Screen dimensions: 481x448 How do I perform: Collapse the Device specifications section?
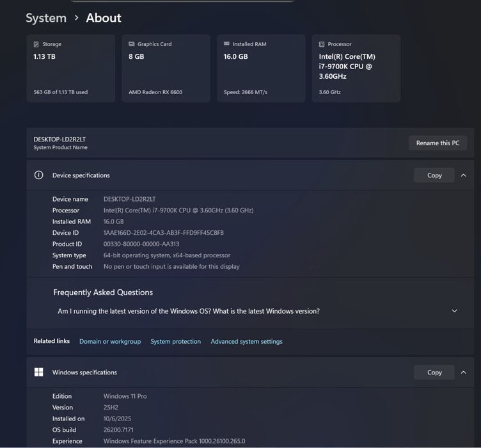click(464, 175)
